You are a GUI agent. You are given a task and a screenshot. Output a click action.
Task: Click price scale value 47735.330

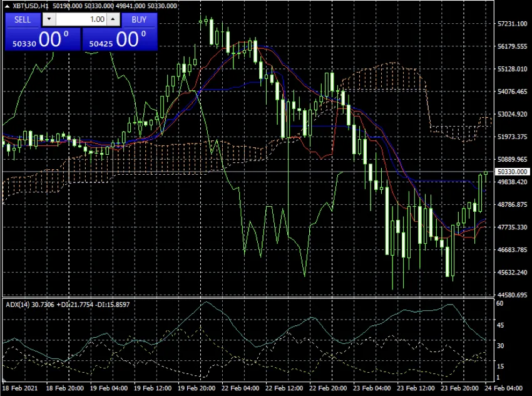tap(513, 227)
